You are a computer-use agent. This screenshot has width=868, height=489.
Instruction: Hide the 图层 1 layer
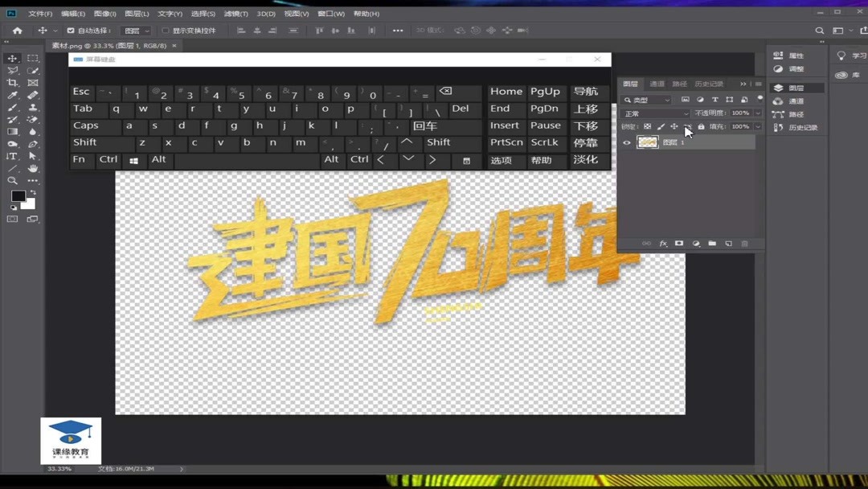pos(626,142)
